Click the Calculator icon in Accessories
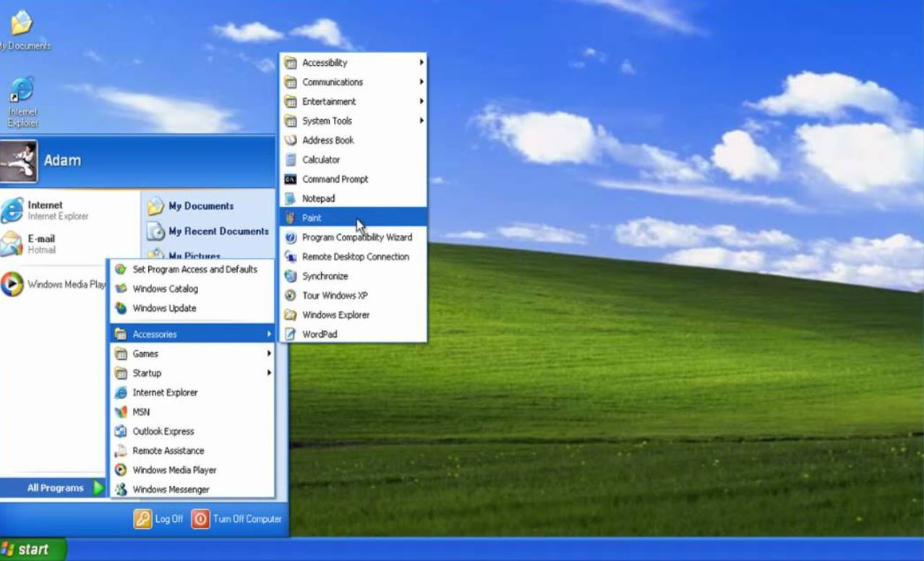 point(291,160)
